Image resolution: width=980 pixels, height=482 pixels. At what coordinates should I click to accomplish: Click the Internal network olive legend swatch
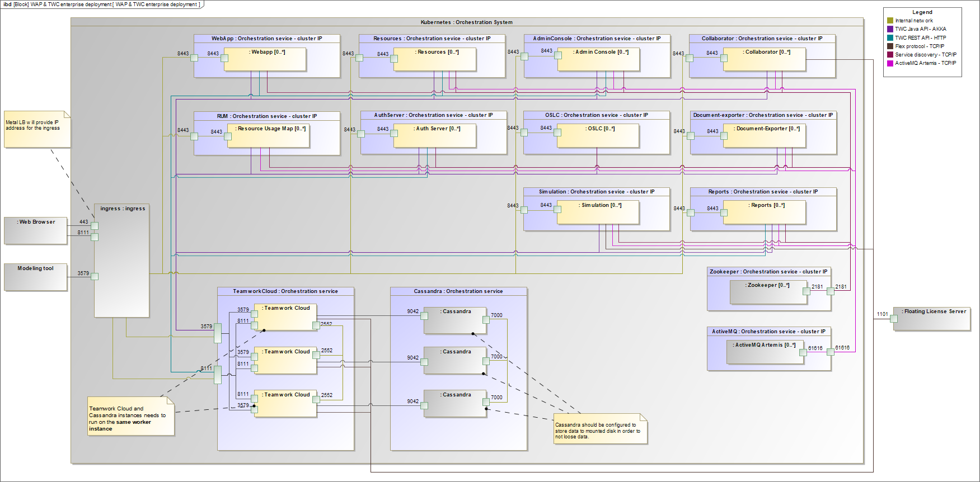point(890,21)
